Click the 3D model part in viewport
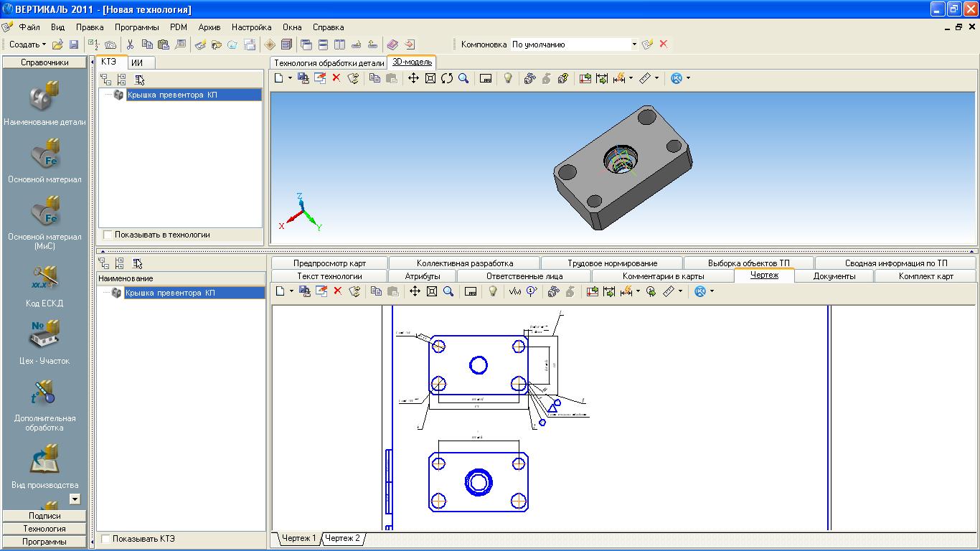 pyautogui.click(x=621, y=166)
